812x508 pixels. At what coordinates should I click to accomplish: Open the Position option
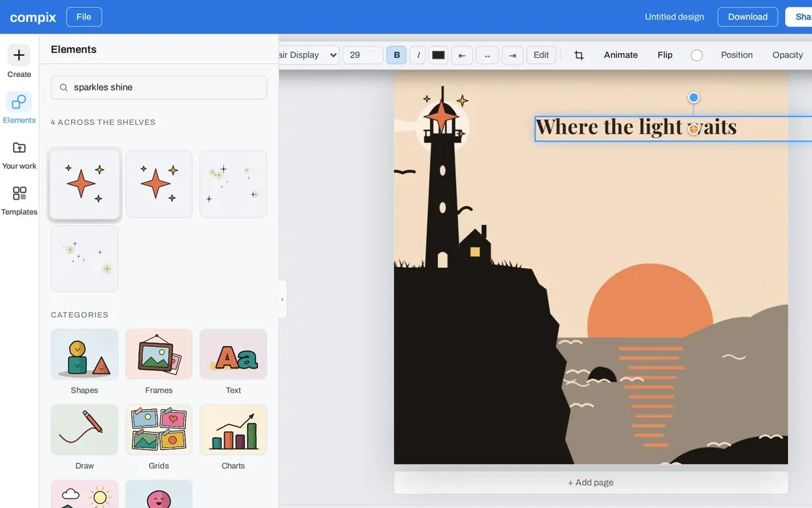pos(737,55)
